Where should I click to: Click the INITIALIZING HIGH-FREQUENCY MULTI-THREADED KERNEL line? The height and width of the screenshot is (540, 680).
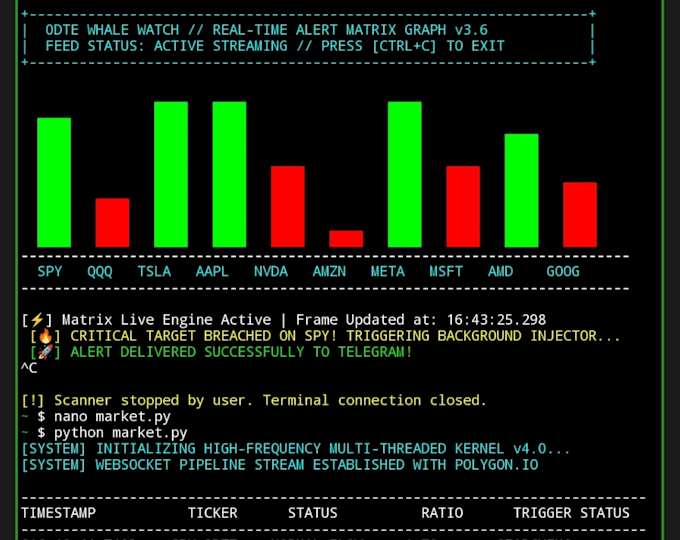click(295, 449)
